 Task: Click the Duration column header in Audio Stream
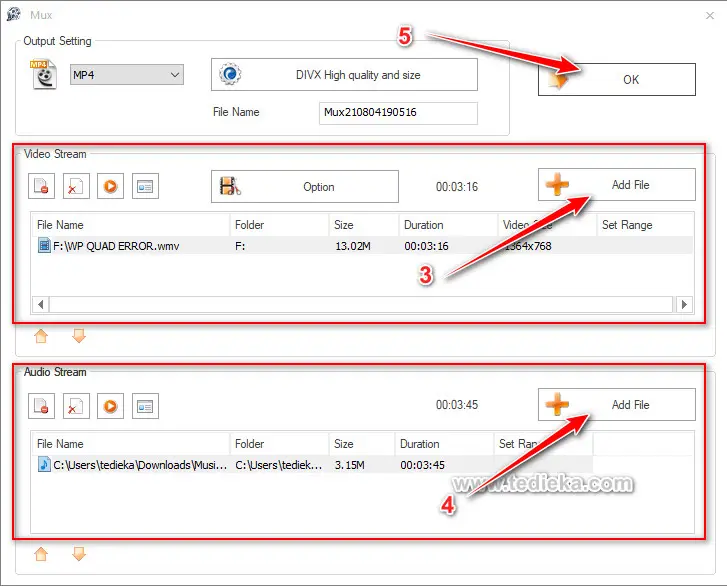[x=444, y=444]
